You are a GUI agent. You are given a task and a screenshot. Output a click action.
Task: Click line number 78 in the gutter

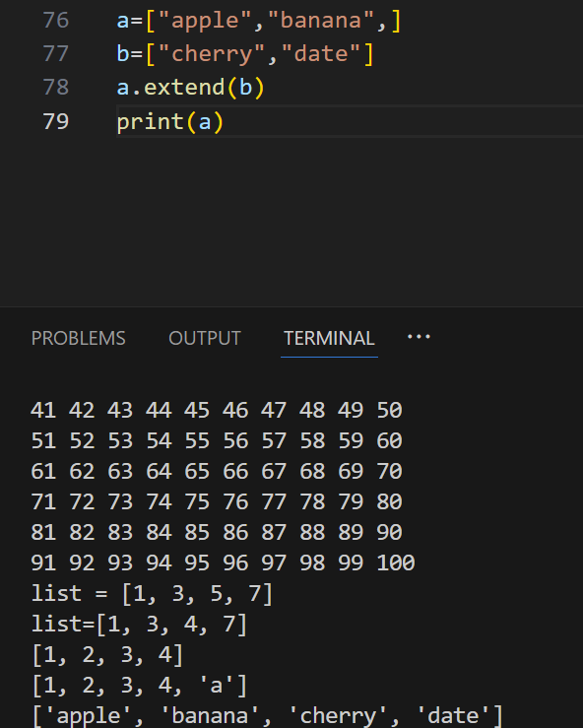pyautogui.click(x=56, y=88)
